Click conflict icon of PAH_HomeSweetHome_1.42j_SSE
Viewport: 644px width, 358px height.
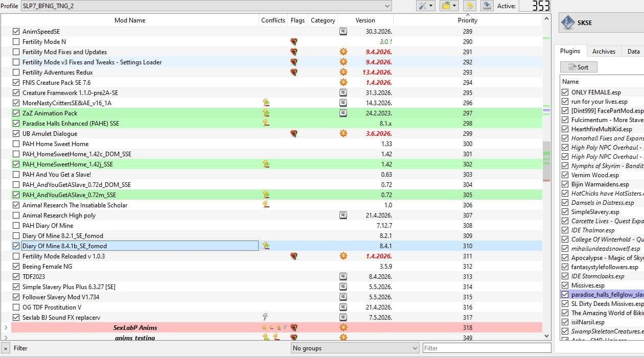(265, 164)
